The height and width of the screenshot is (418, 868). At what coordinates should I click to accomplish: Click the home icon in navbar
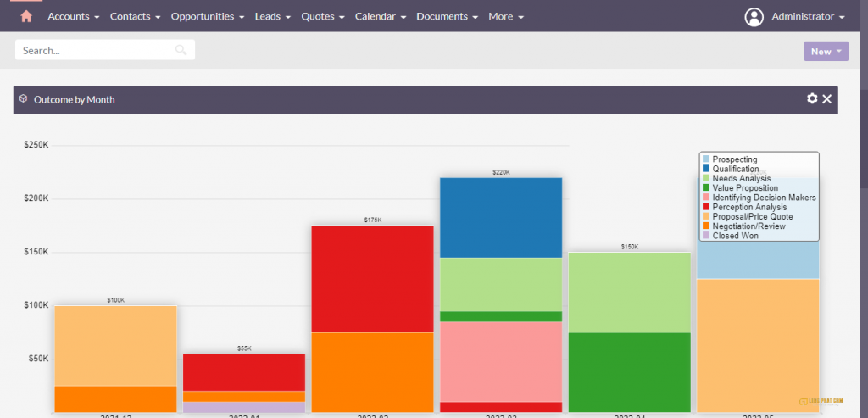pos(26,16)
